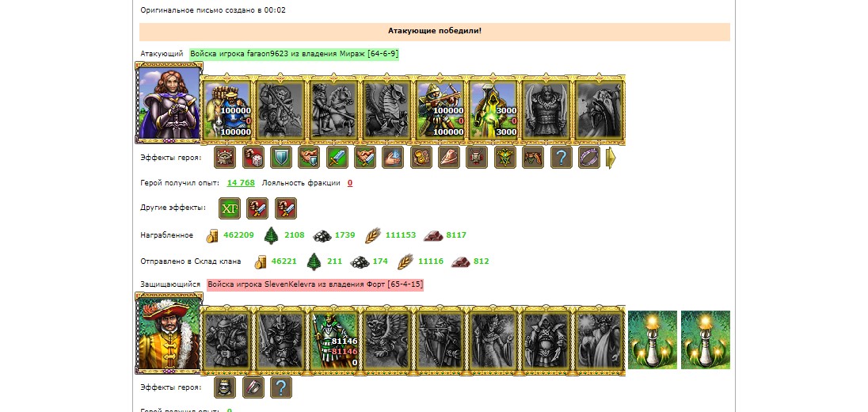Image resolution: width=868 pixels, height=412 pixels.
Task: Click the glowing hand hero effect icon
Action: coord(393,158)
